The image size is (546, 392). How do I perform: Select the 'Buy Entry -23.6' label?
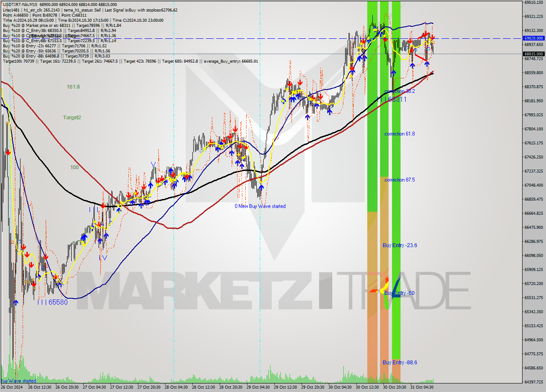(400, 245)
